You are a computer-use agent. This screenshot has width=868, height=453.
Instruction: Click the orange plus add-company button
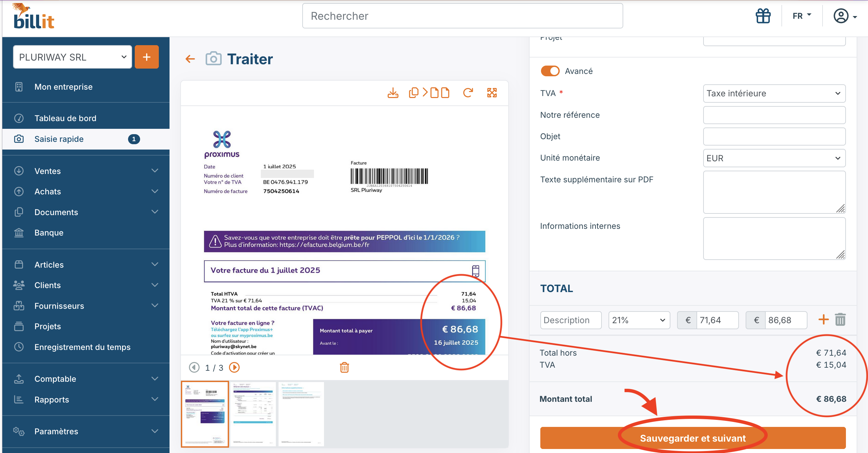pyautogui.click(x=146, y=57)
